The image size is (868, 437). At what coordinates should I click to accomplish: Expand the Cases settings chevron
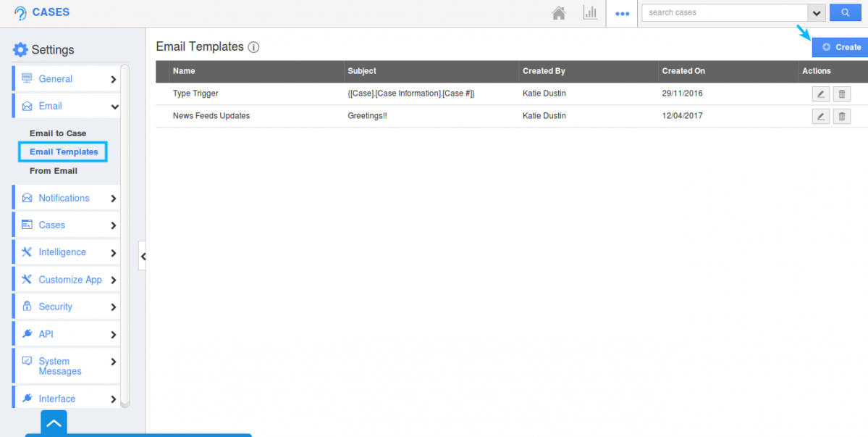click(x=114, y=225)
